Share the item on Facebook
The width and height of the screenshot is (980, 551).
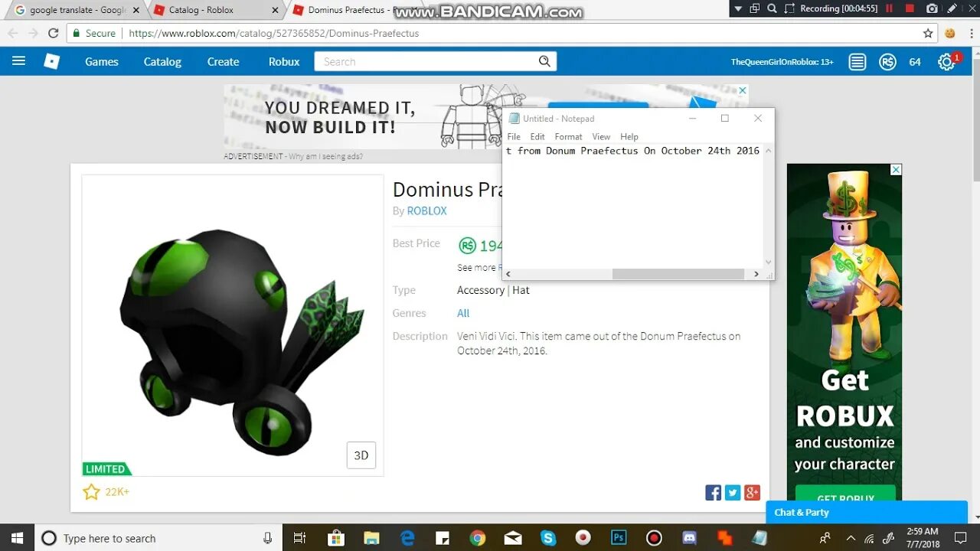point(713,493)
